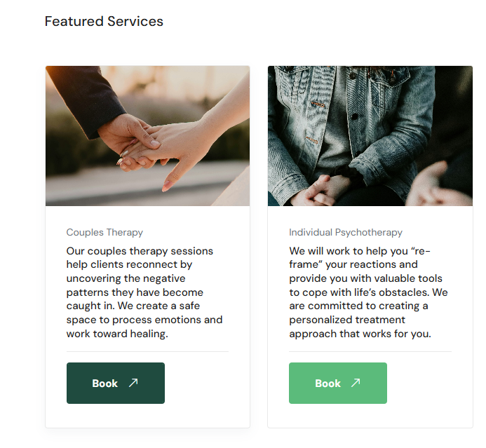Click the arrow icon on the light green Book button
The image size is (486, 448).
point(356,383)
